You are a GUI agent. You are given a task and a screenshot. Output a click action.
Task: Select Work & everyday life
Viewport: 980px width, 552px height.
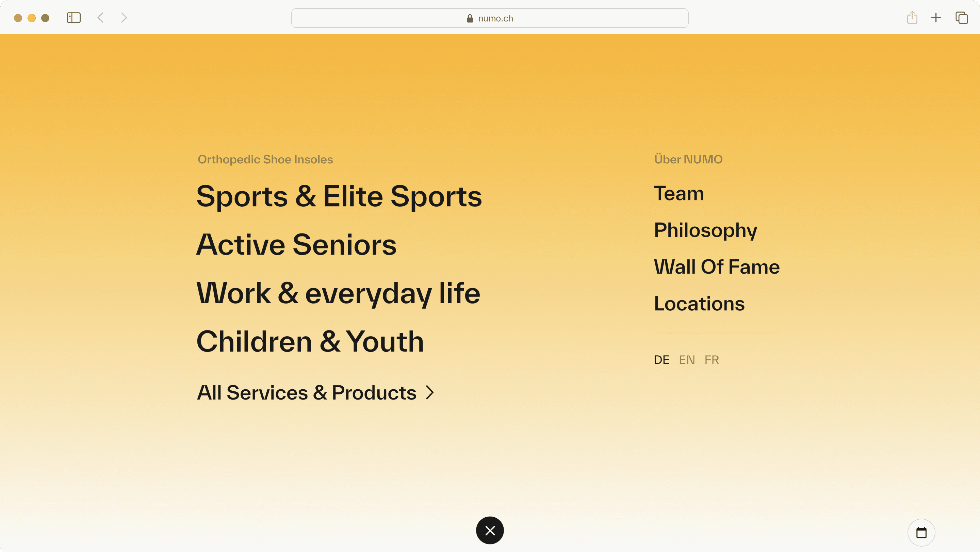(x=338, y=293)
